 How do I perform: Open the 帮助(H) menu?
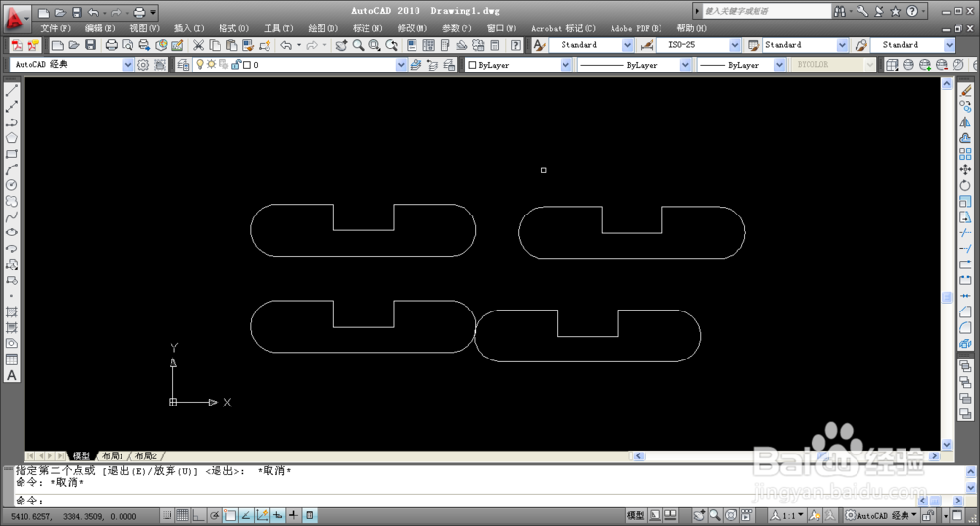tap(691, 28)
